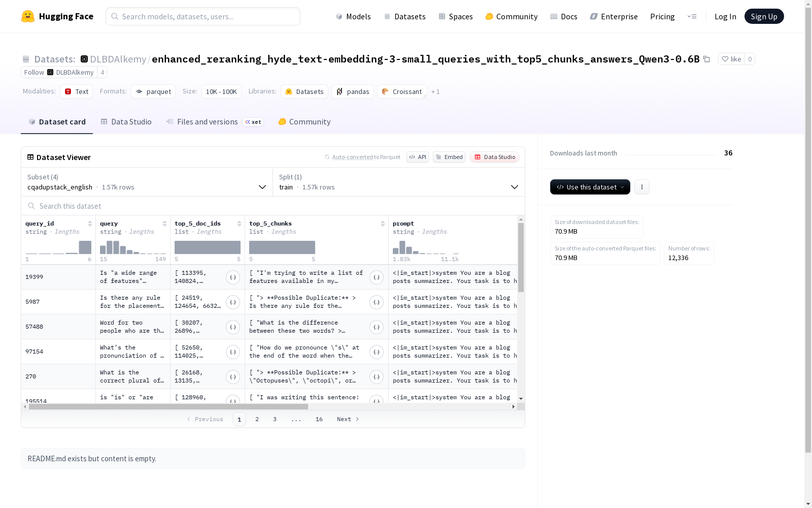Focus the Search models, datasets, users field

pyautogui.click(x=203, y=16)
